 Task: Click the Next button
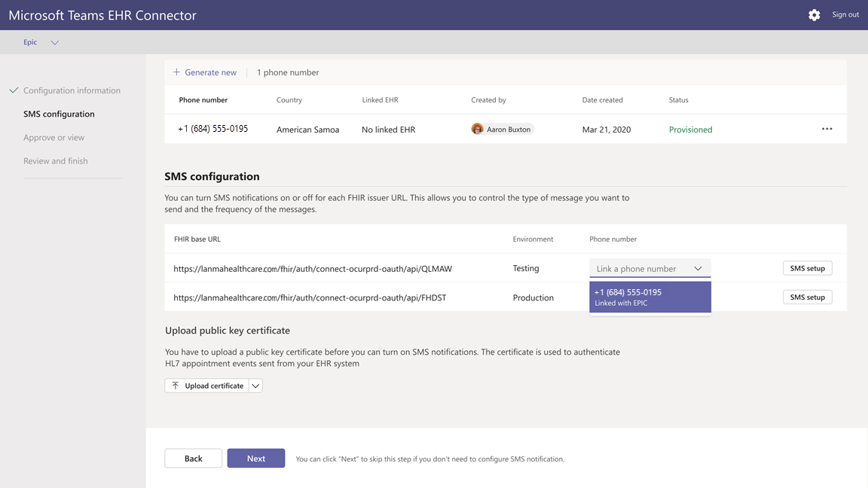tap(255, 458)
